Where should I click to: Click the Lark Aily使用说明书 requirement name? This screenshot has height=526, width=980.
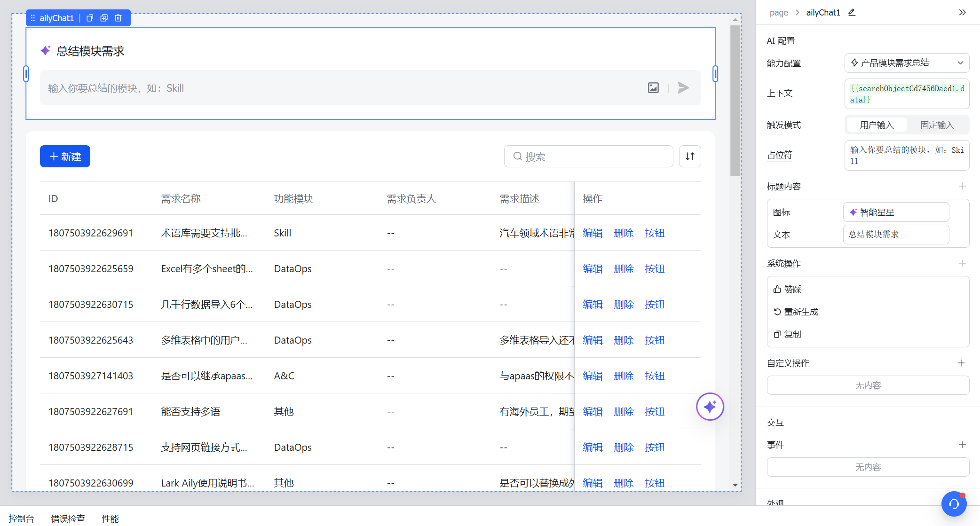tap(207, 483)
